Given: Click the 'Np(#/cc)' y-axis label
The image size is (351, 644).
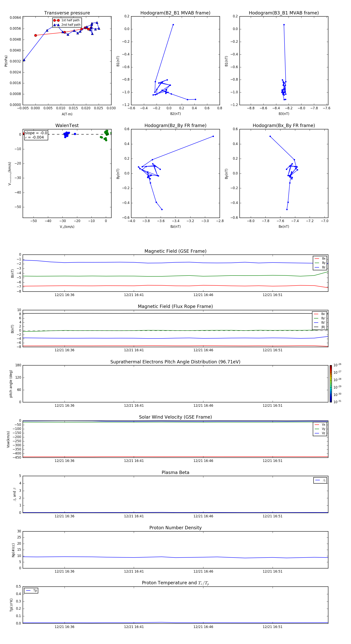Looking at the screenshot, I should click(x=13, y=550).
